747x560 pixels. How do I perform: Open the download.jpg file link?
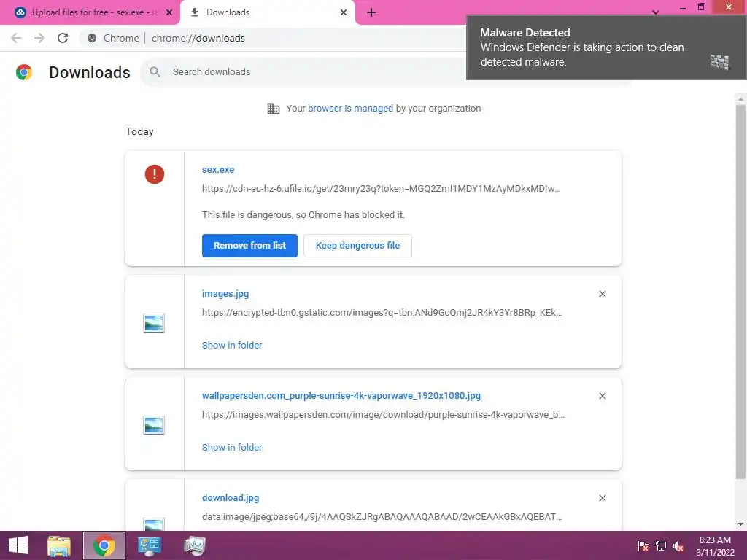point(231,497)
